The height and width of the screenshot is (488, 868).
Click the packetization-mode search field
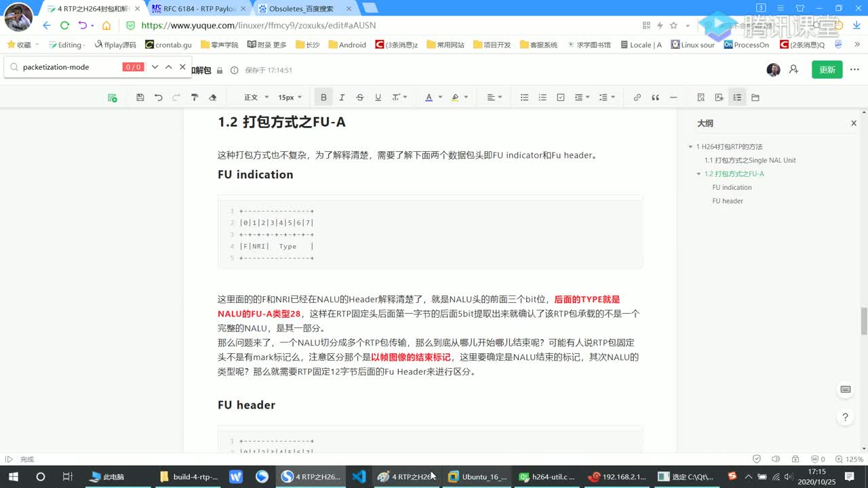click(71, 67)
